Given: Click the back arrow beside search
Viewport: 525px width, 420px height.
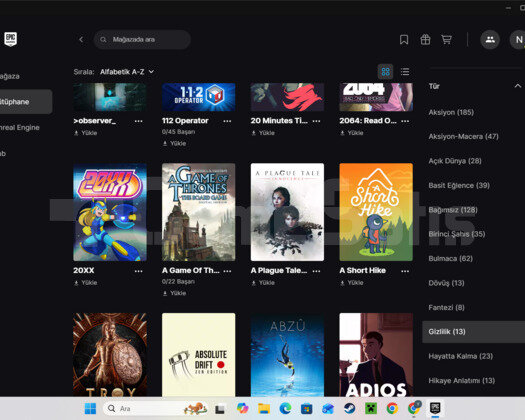Looking at the screenshot, I should 81,40.
